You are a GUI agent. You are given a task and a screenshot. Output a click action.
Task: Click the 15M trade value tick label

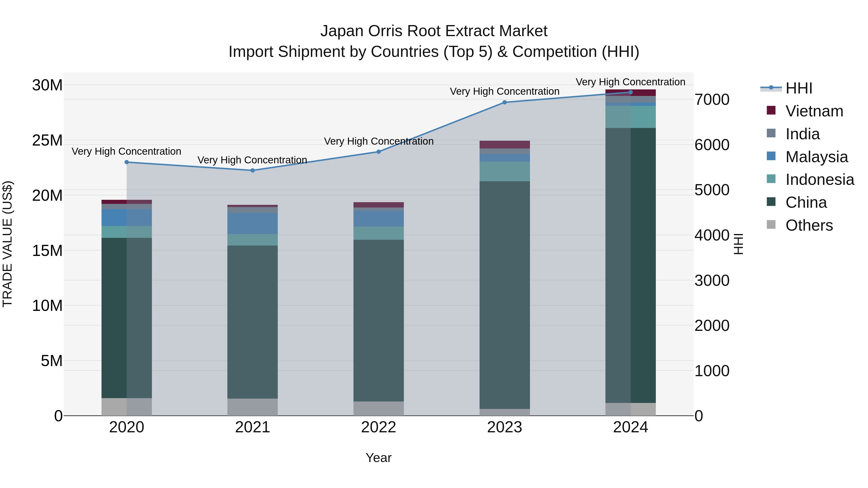47,251
